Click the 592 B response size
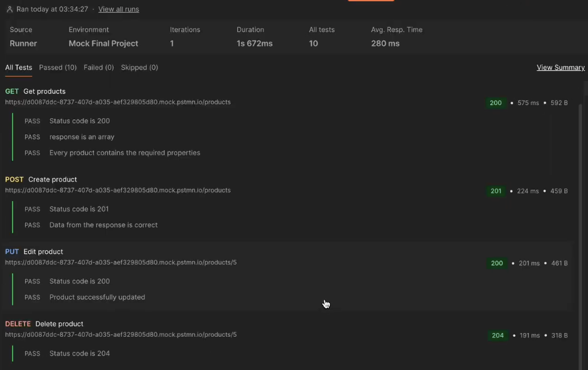 (x=559, y=103)
